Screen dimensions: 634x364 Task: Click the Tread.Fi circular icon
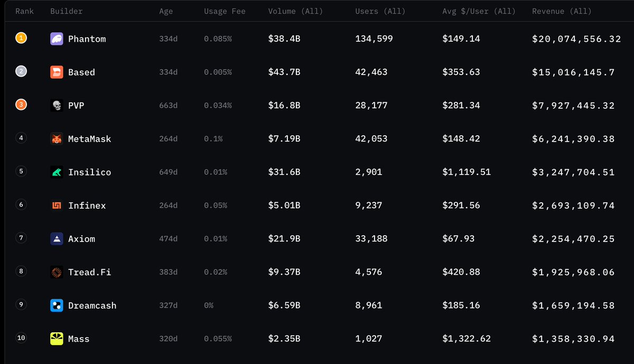[x=57, y=272]
